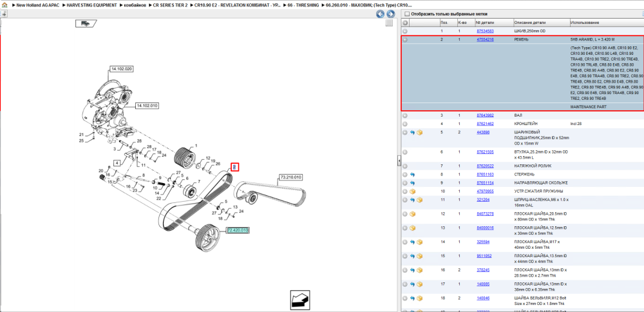Click the pin icon in the diagram toolbar

[x=4, y=14]
